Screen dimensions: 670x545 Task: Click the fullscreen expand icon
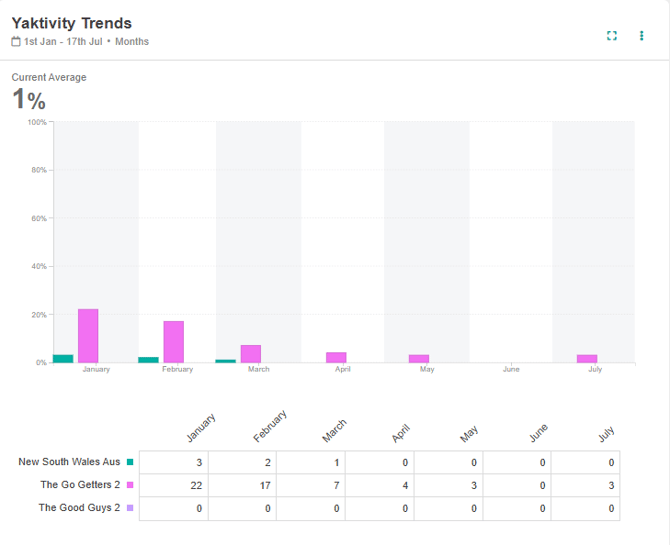611,36
